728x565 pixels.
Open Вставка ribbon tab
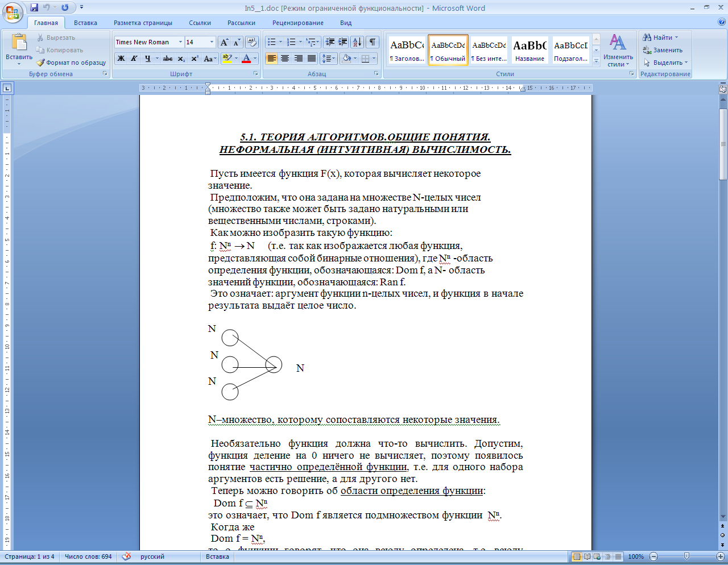click(x=85, y=23)
